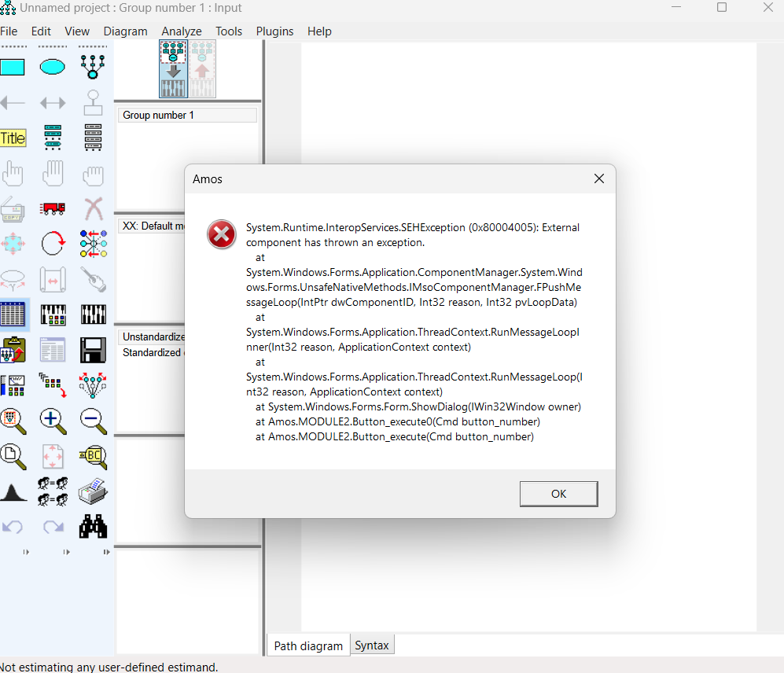This screenshot has height=673, width=784.
Task: Open Specification search binoculars icon
Action: [x=93, y=527]
